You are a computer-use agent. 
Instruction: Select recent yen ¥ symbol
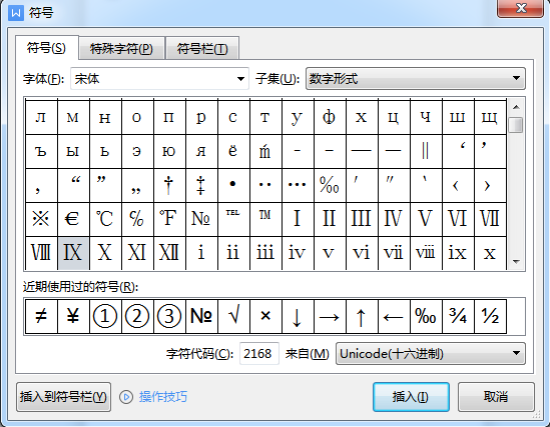pyautogui.click(x=73, y=316)
